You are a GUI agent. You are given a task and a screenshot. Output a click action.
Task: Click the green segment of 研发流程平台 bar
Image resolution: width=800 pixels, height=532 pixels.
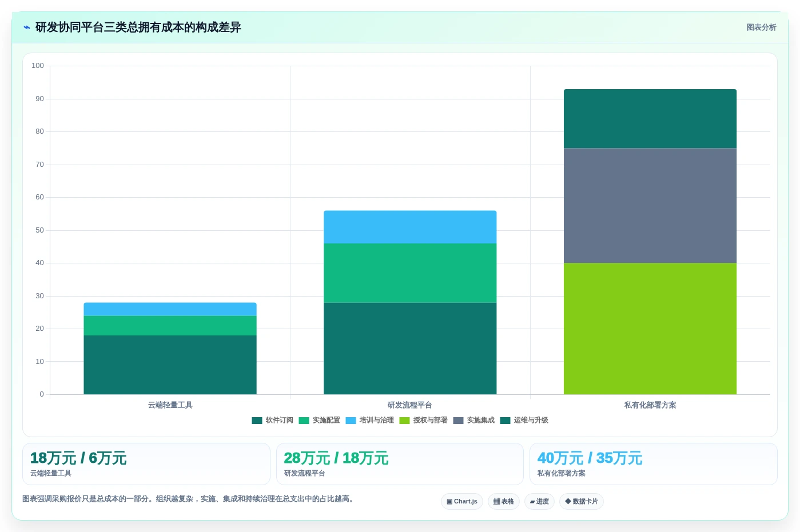click(410, 273)
